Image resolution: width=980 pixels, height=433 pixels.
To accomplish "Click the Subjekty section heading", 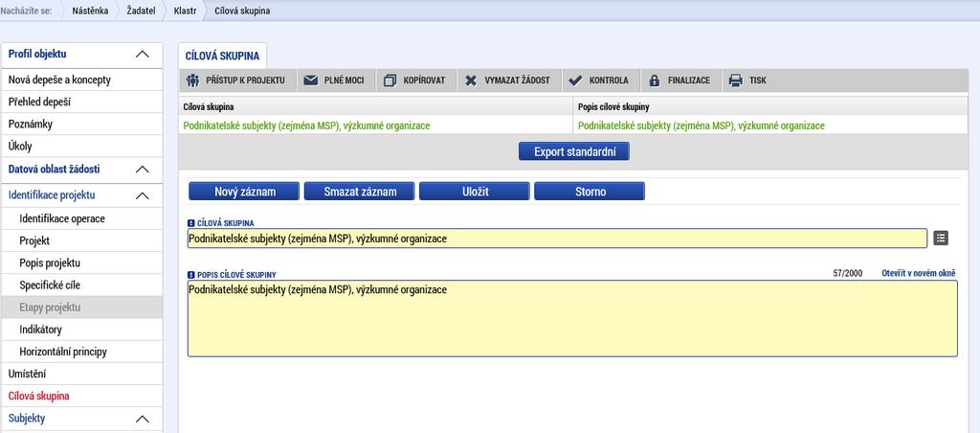I will [x=27, y=419].
